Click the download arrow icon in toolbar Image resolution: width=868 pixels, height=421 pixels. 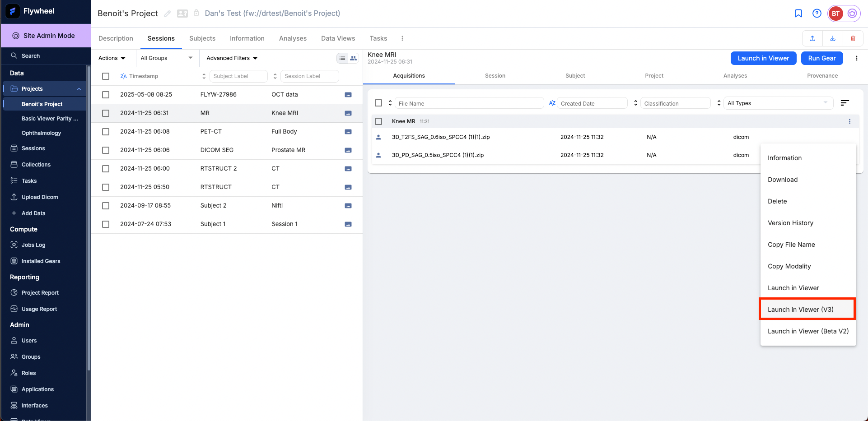(833, 38)
